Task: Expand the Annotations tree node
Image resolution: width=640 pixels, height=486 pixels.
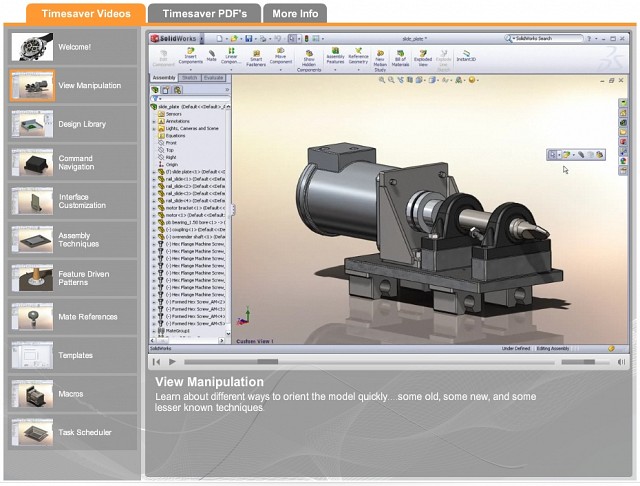Action: (x=154, y=121)
